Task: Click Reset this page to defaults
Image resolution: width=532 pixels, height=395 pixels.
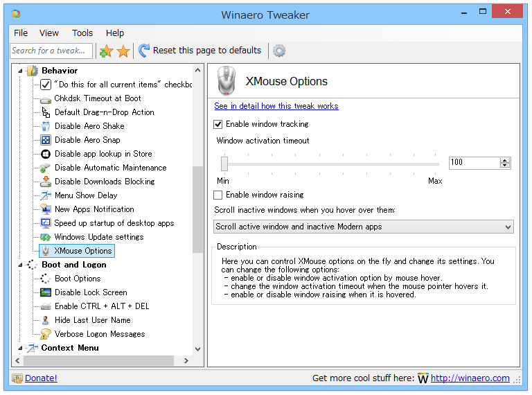Action: point(207,51)
